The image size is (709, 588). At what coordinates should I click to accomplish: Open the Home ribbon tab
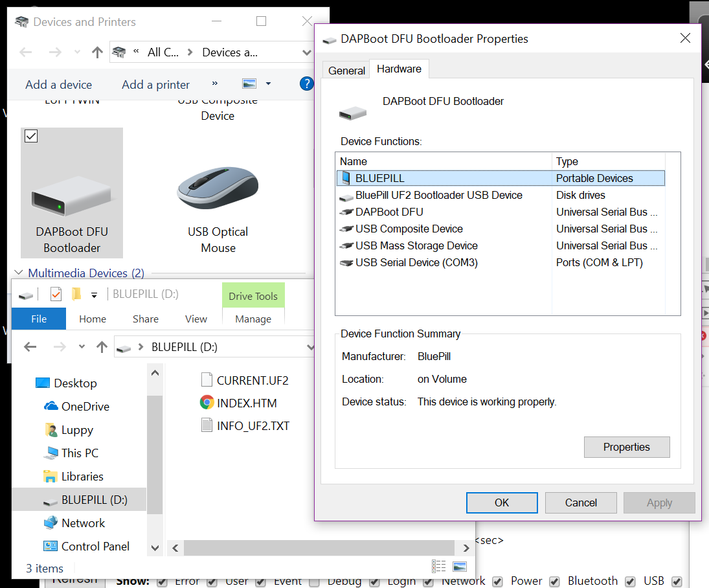(x=92, y=319)
